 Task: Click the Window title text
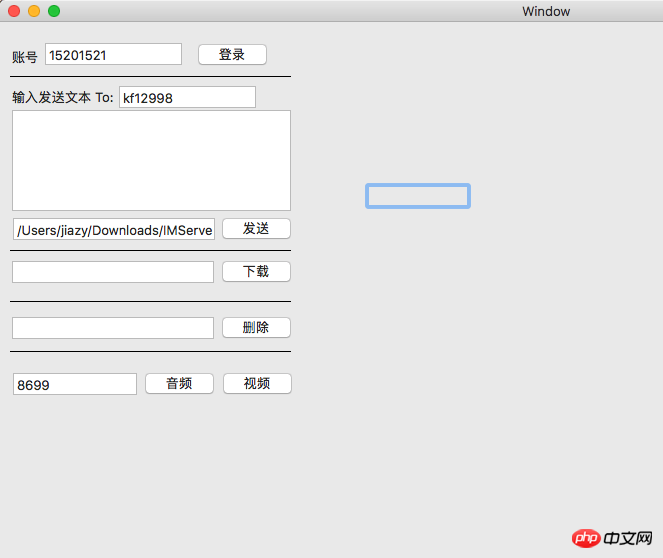pos(546,11)
